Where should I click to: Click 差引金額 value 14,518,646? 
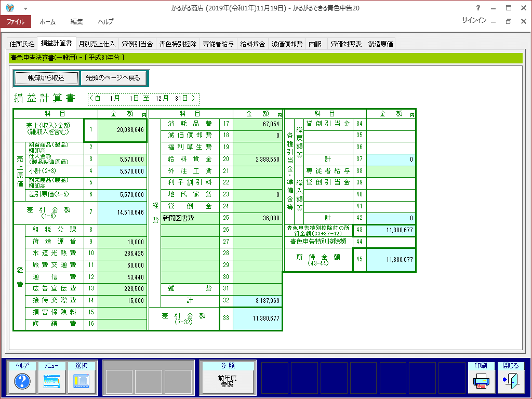tap(123, 212)
